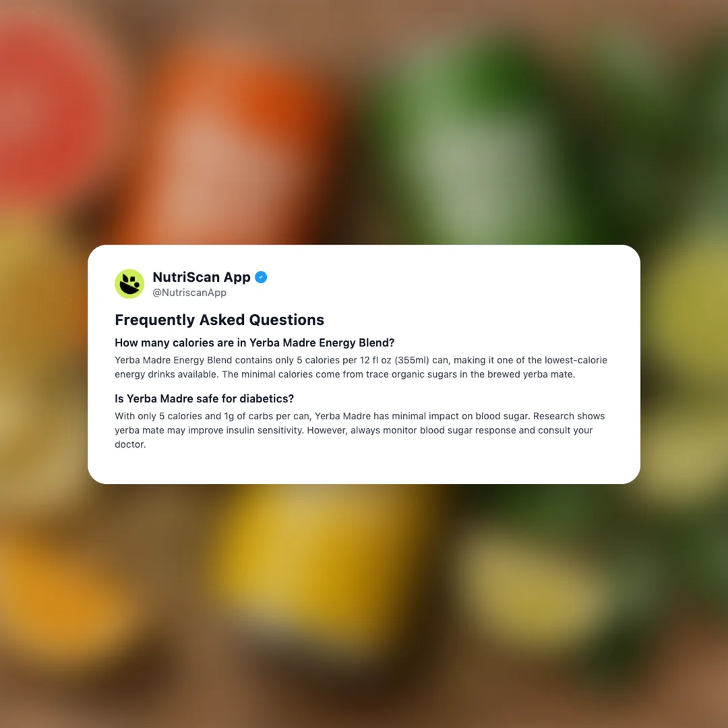Click the word "doctor." ending the second answer
Image resolution: width=728 pixels, height=728 pixels.
131,444
